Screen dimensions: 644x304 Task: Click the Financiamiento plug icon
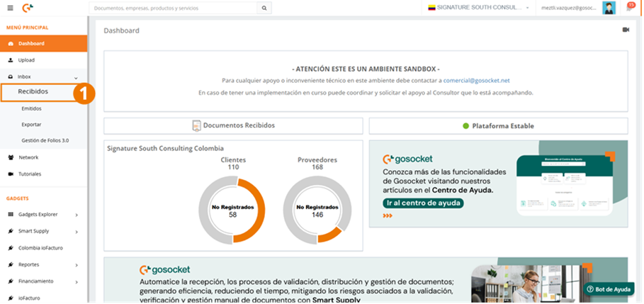point(11,281)
